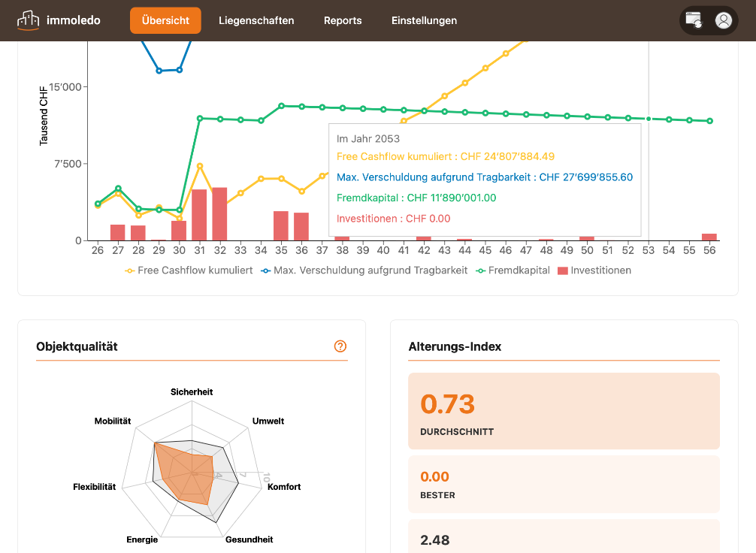756x553 pixels.
Task: Click the yellow Free Cashflow legend marker
Action: (130, 271)
